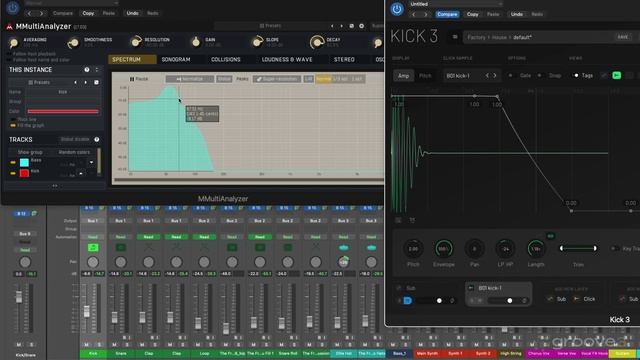This screenshot has height=360, width=640.
Task: Click the cyan Bass track color swatch
Action: coord(24,162)
